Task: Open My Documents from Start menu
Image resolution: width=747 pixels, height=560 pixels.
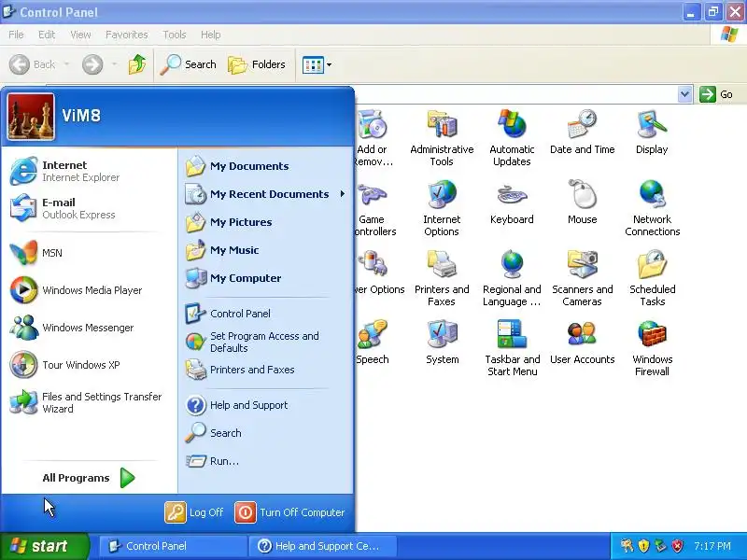Action: pos(264,166)
